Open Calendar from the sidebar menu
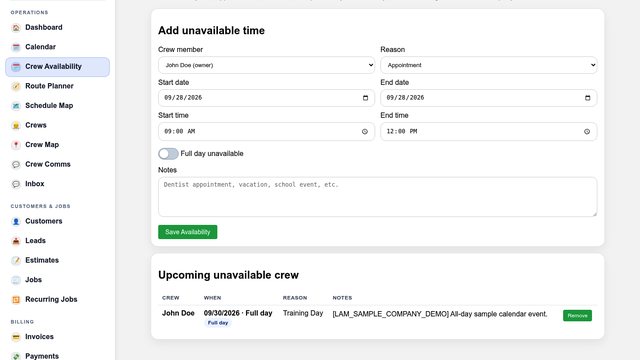The image size is (640, 360). [58, 47]
